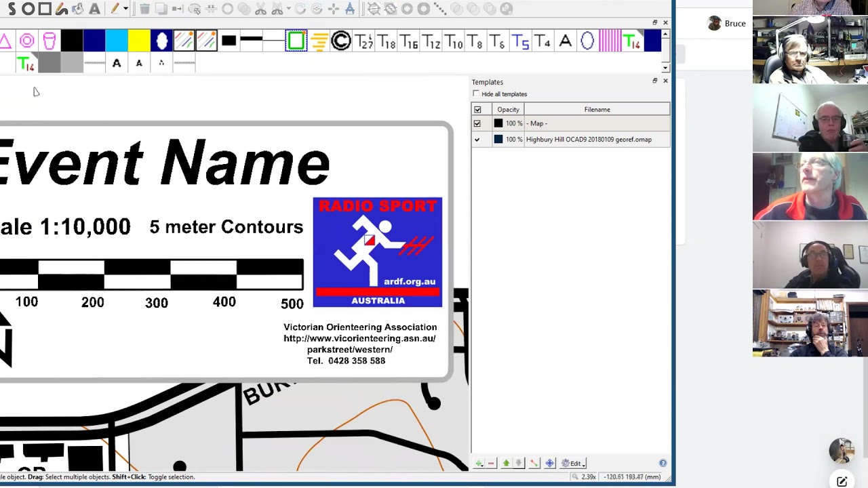Select the purple vertical stripes symbol
The image size is (868, 488).
pyautogui.click(x=610, y=41)
